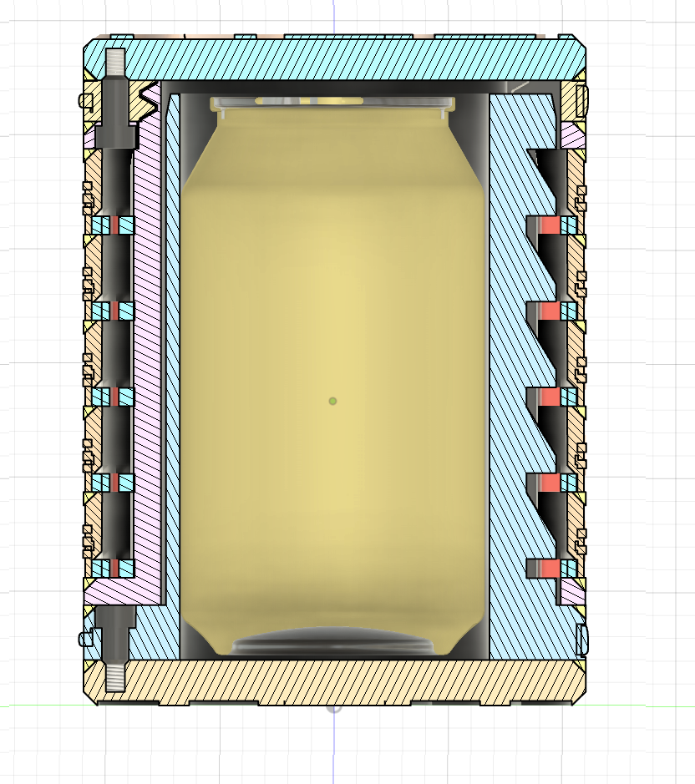Select the tan hatched bottom base plate
695x784 pixels.
(334, 682)
